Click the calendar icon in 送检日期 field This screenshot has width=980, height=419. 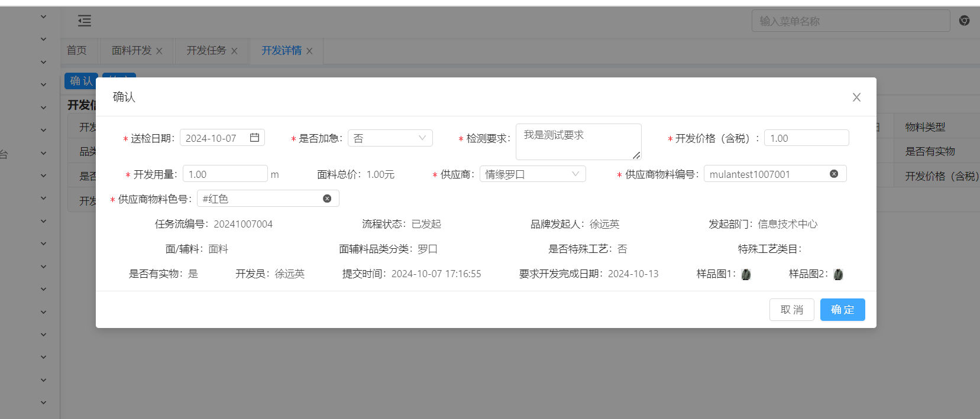(x=254, y=138)
